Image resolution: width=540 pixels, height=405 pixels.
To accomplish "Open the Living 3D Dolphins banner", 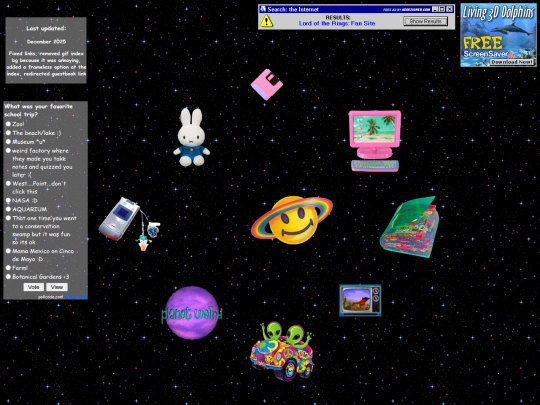I will (498, 35).
